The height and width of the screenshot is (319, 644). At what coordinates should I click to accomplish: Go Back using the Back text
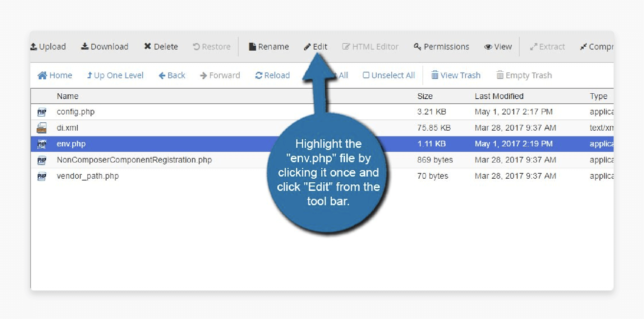[x=176, y=75]
